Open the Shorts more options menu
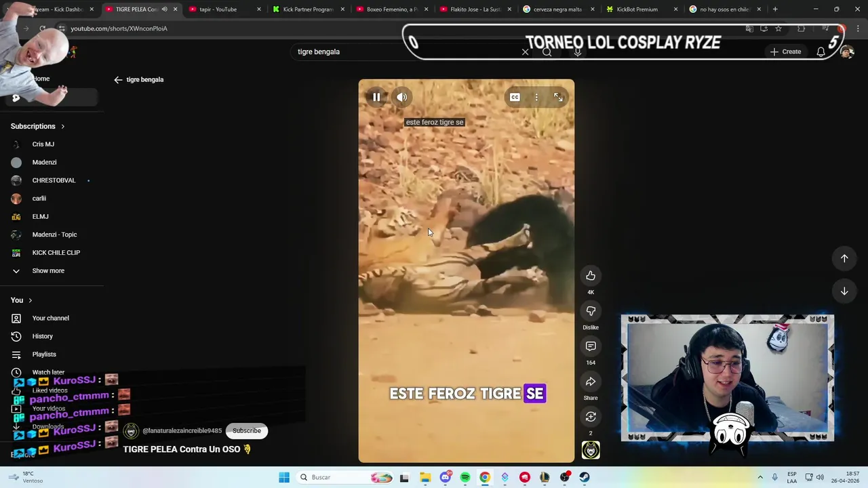Image resolution: width=868 pixels, height=488 pixels. pos(536,98)
